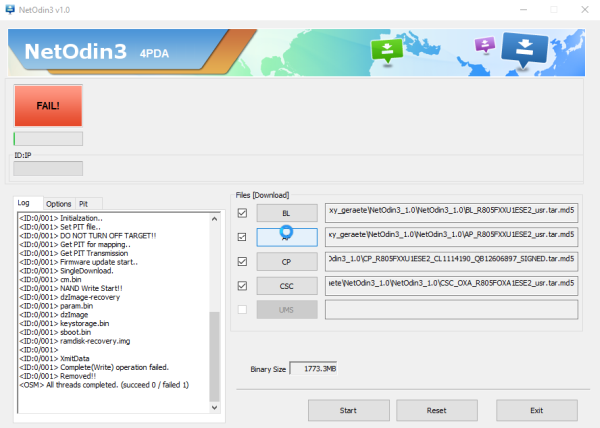This screenshot has width=600, height=428.
Task: Click the green download icon in banner
Action: (387, 50)
